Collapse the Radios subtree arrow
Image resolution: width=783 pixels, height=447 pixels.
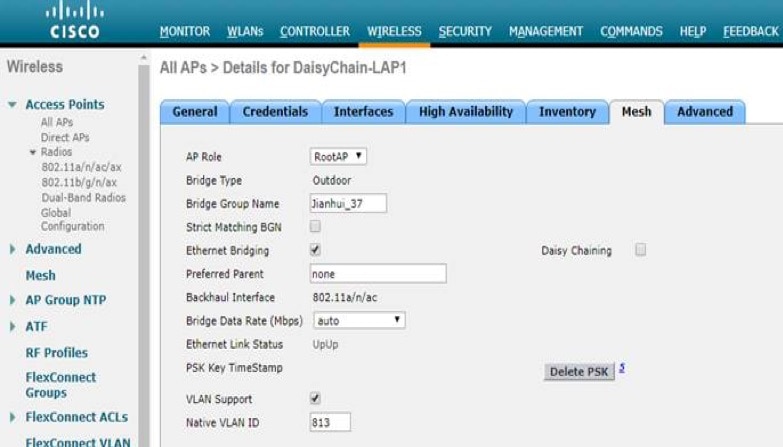(33, 152)
